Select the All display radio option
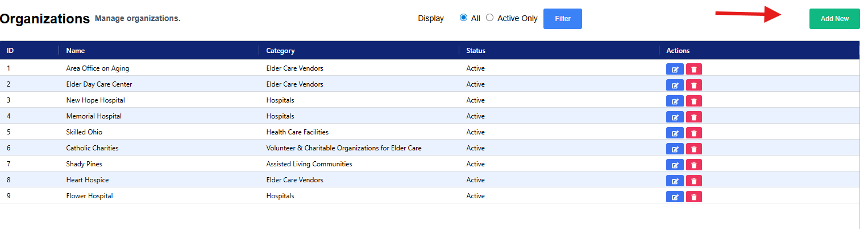The image size is (868, 229). (x=463, y=18)
